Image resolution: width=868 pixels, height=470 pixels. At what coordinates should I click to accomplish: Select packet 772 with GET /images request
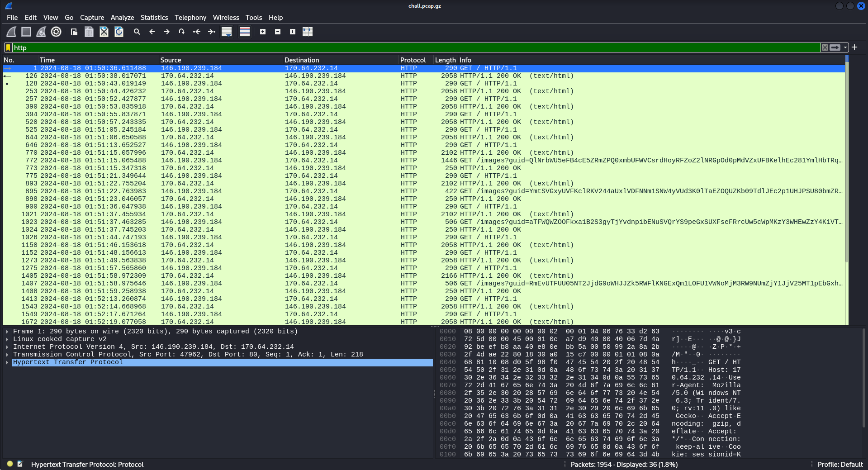pyautogui.click(x=317, y=161)
